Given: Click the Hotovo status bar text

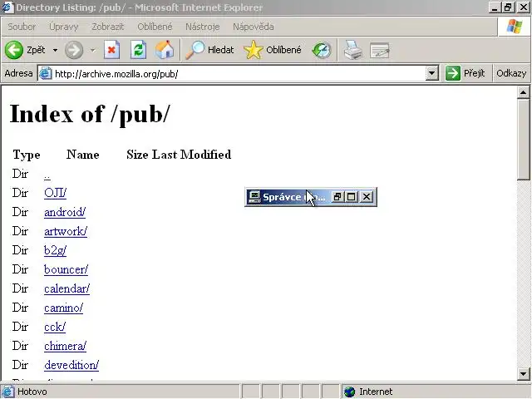Looking at the screenshot, I should (x=32, y=392).
